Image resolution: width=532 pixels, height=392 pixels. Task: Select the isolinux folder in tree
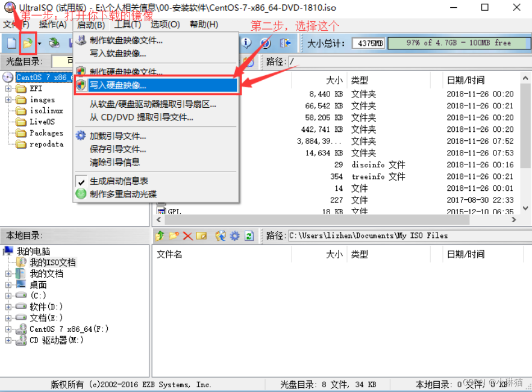[x=46, y=111]
